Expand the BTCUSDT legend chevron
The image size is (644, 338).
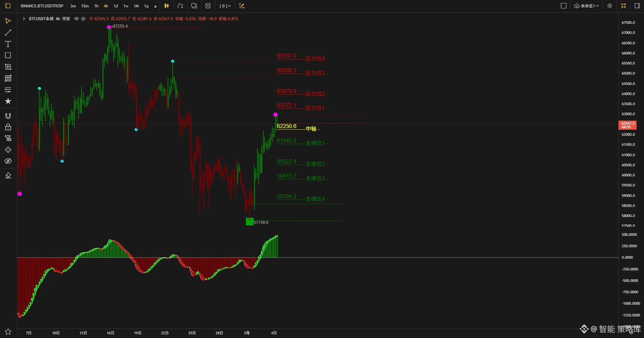pos(24,19)
